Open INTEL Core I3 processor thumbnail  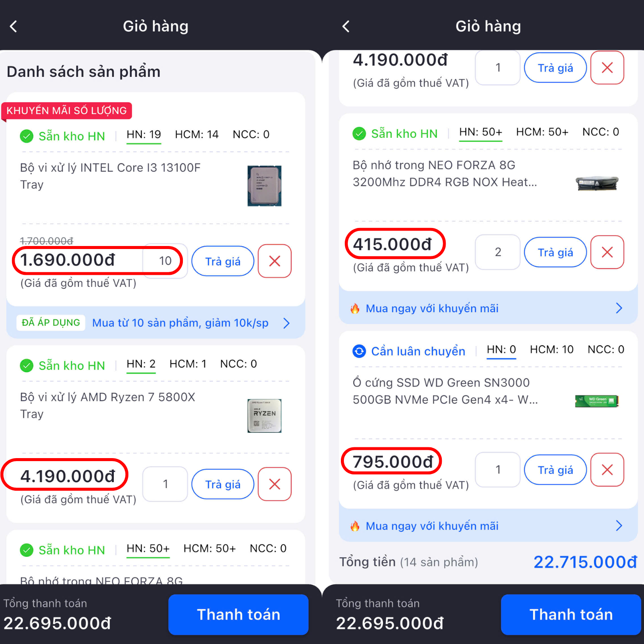pos(264,186)
